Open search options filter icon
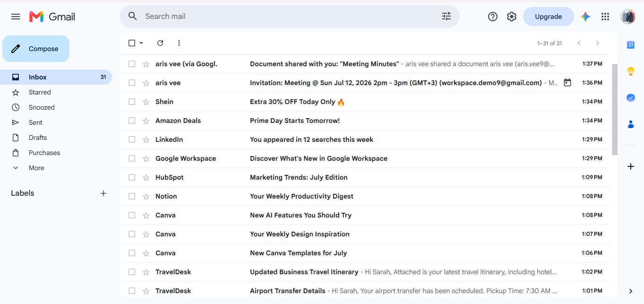644x304 pixels. [447, 17]
